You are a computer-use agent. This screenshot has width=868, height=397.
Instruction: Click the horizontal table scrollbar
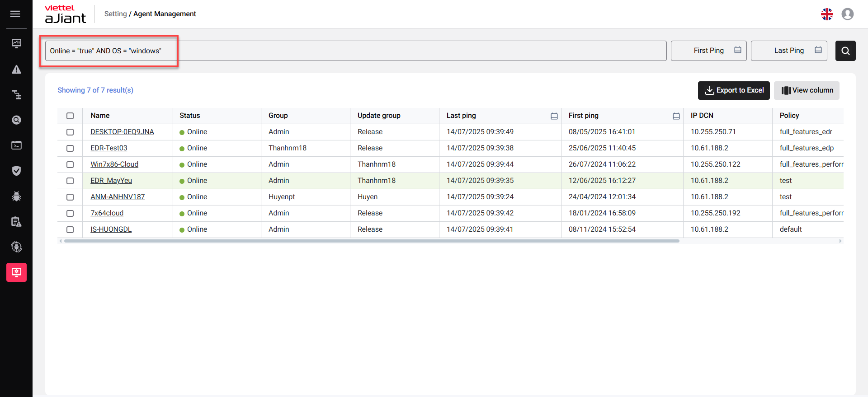coord(371,241)
